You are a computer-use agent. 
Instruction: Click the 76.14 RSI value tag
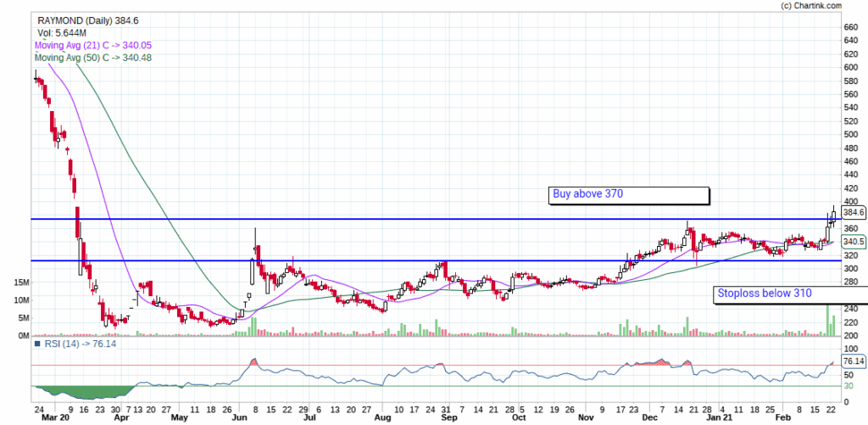pos(853,361)
